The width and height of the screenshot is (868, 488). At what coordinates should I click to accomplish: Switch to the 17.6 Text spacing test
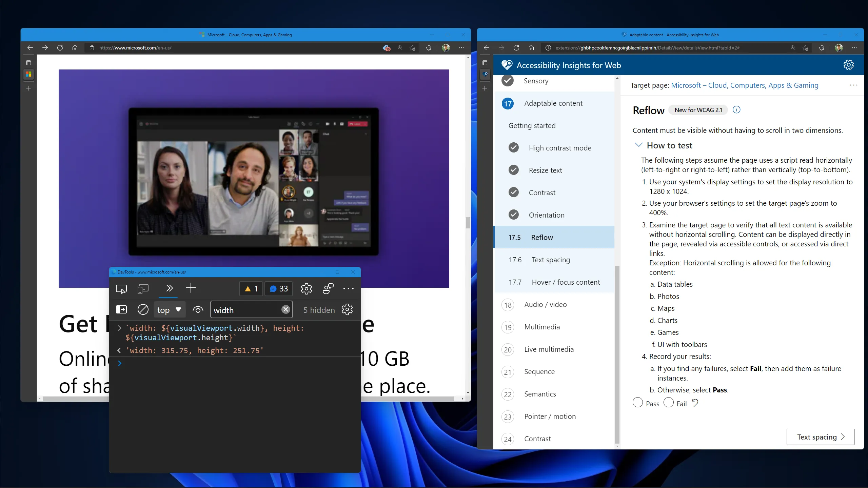pyautogui.click(x=551, y=260)
